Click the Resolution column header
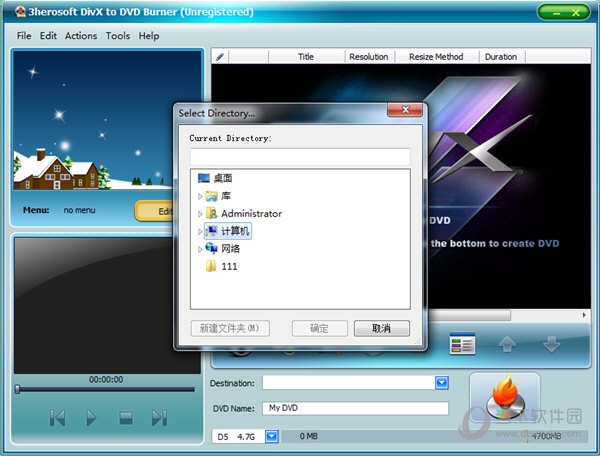This screenshot has height=456, width=600. (369, 57)
